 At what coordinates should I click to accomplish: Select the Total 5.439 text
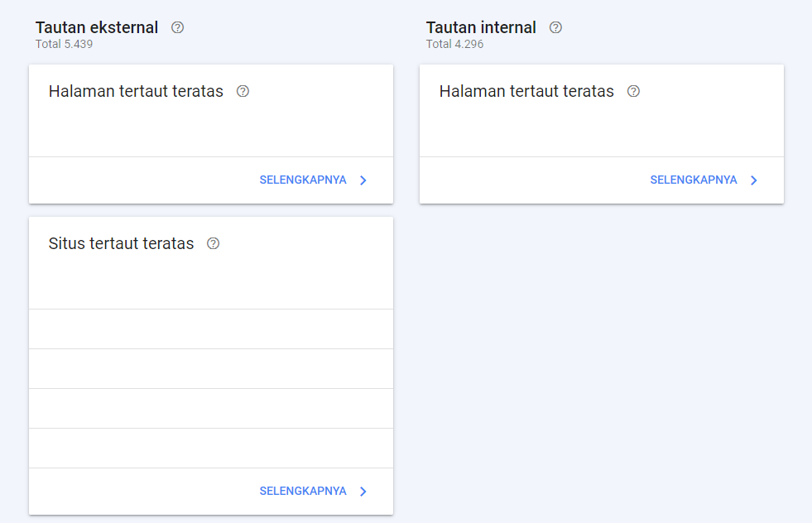pyautogui.click(x=65, y=44)
